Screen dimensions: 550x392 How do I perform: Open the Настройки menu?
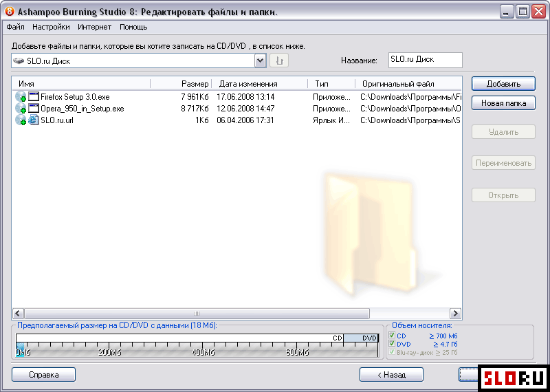click(x=51, y=27)
